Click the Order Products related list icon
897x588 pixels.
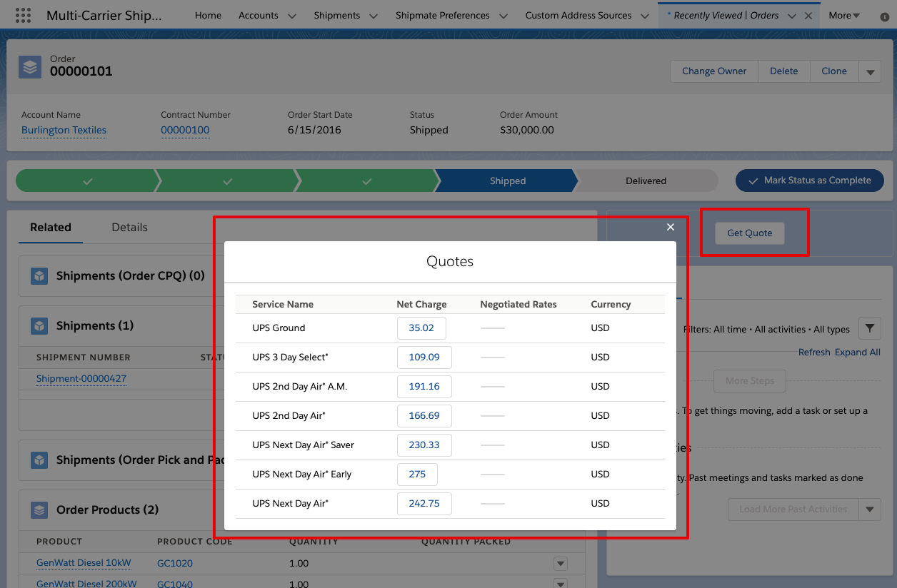pos(39,510)
